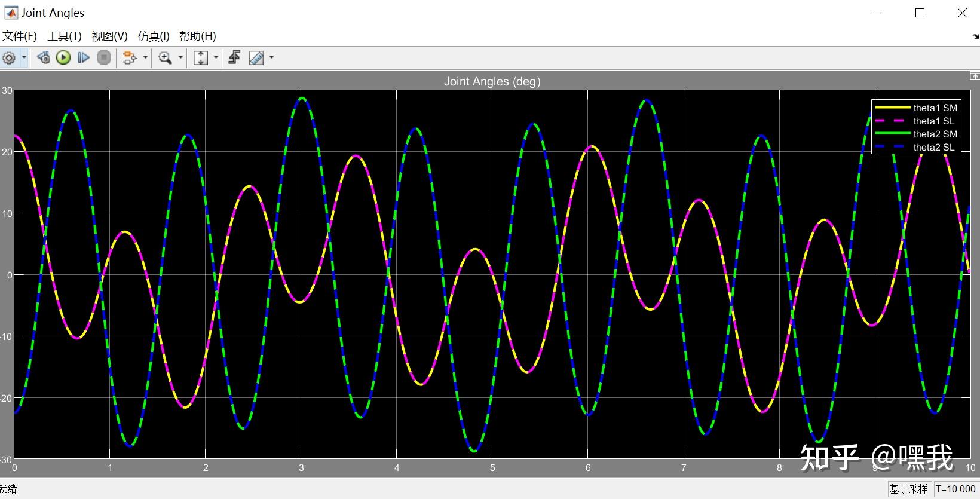Image resolution: width=980 pixels, height=499 pixels.
Task: Open the 仿真(I) menu
Action: pos(154,36)
